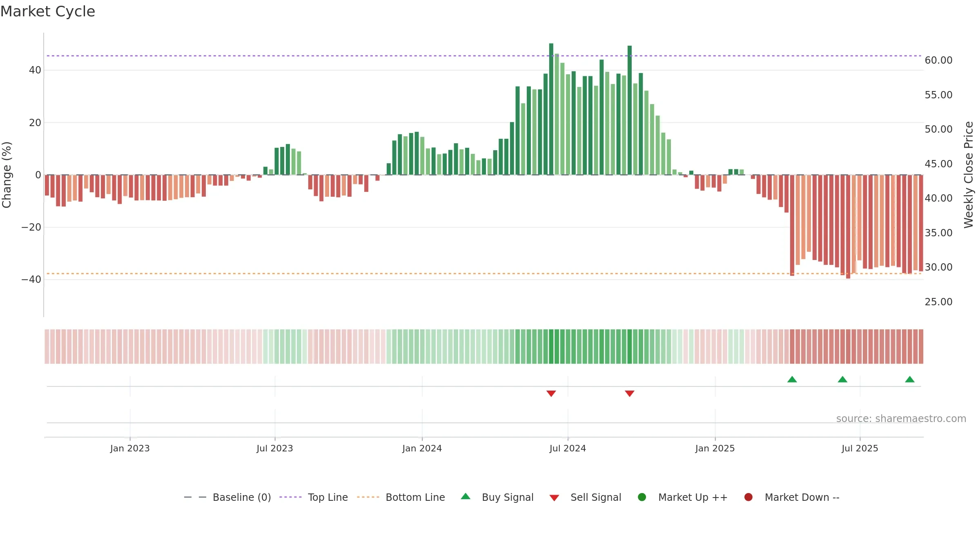
Task: Click the Jan 2024 axis label
Action: [422, 448]
